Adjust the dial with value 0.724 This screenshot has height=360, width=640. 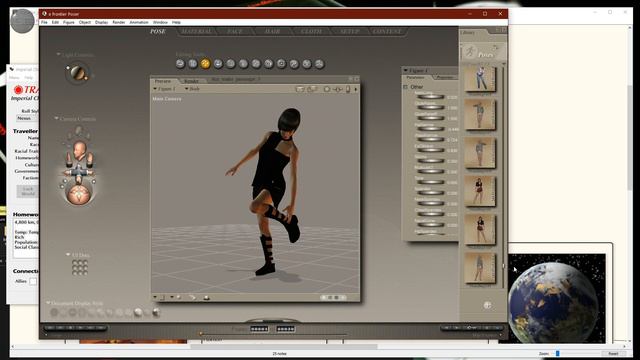coord(430,139)
